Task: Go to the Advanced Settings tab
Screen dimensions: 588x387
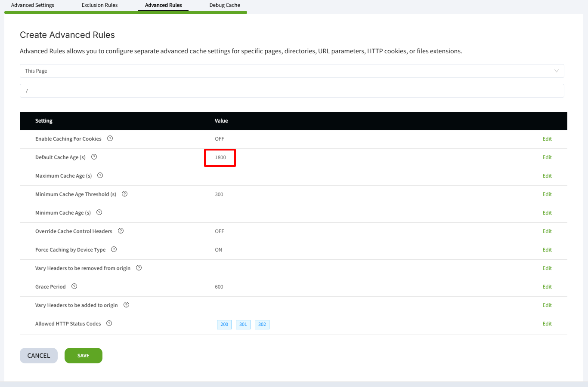Action: point(33,5)
